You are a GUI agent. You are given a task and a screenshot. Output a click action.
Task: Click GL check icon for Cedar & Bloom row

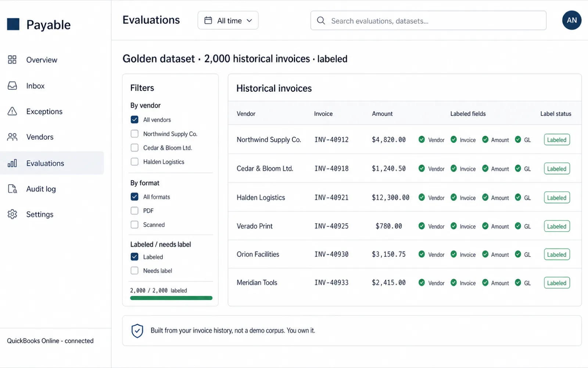(518, 169)
